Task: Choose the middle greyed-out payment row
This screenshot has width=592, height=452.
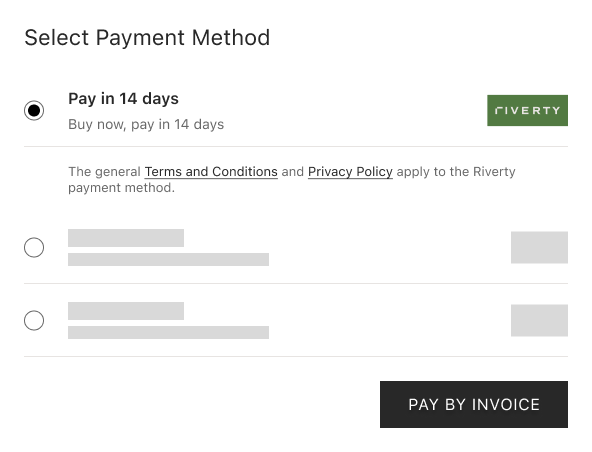Action: click(x=296, y=247)
